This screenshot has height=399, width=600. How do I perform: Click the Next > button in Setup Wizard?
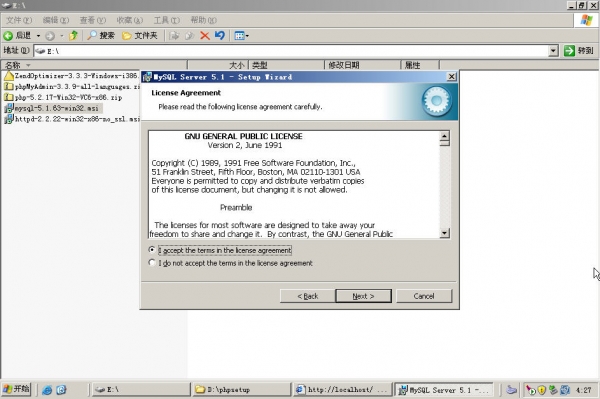pos(363,296)
